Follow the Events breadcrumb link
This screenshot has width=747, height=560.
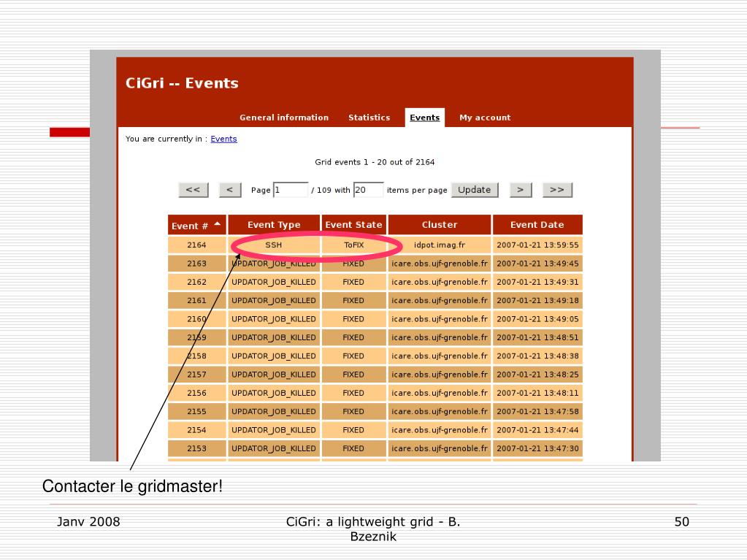pyautogui.click(x=223, y=139)
